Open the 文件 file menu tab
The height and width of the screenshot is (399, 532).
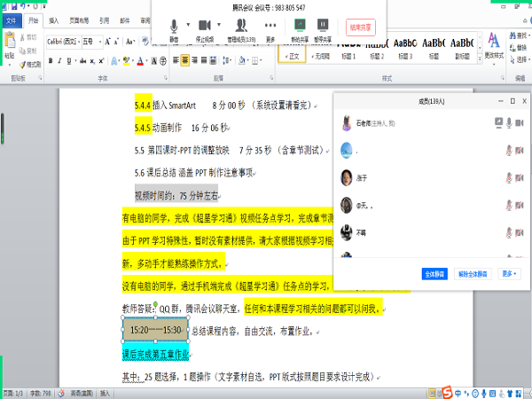(11, 19)
